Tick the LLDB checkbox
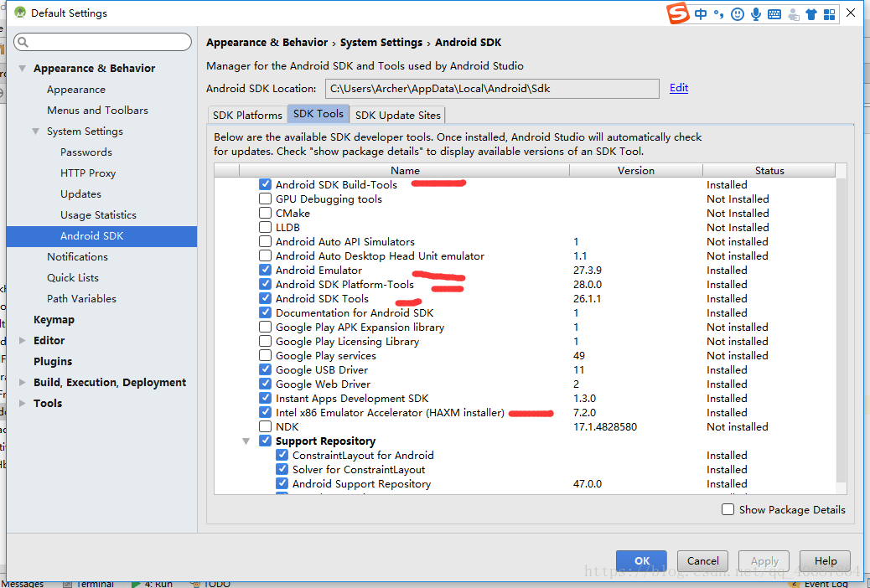The height and width of the screenshot is (588, 870). [265, 227]
